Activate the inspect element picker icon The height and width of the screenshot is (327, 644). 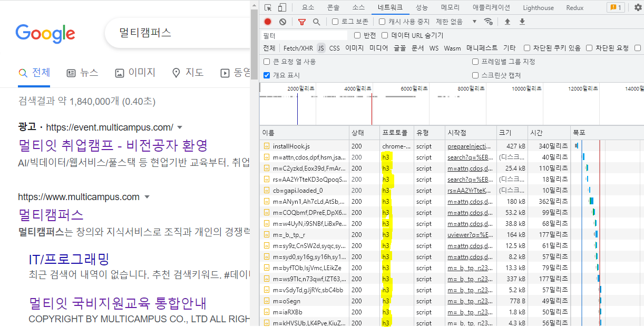pos(268,7)
